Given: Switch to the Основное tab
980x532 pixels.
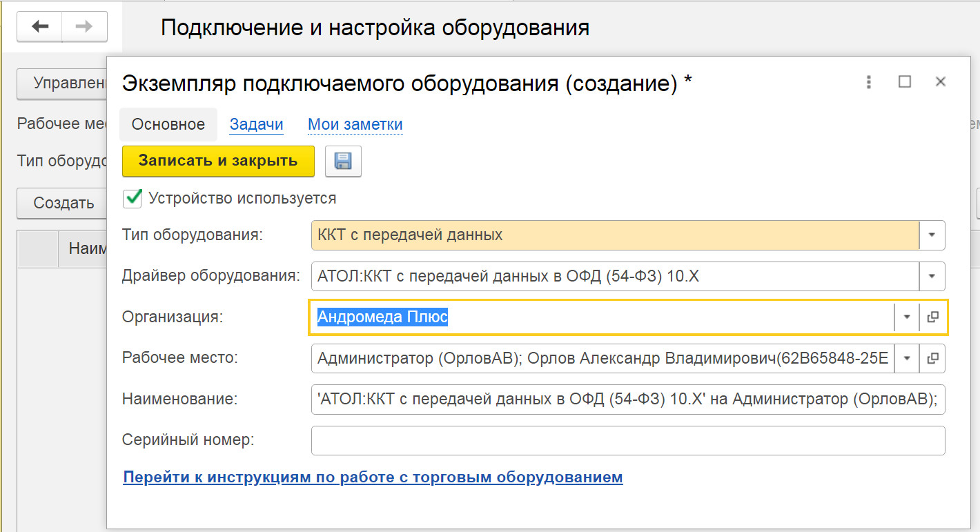Looking at the screenshot, I should click(x=168, y=124).
